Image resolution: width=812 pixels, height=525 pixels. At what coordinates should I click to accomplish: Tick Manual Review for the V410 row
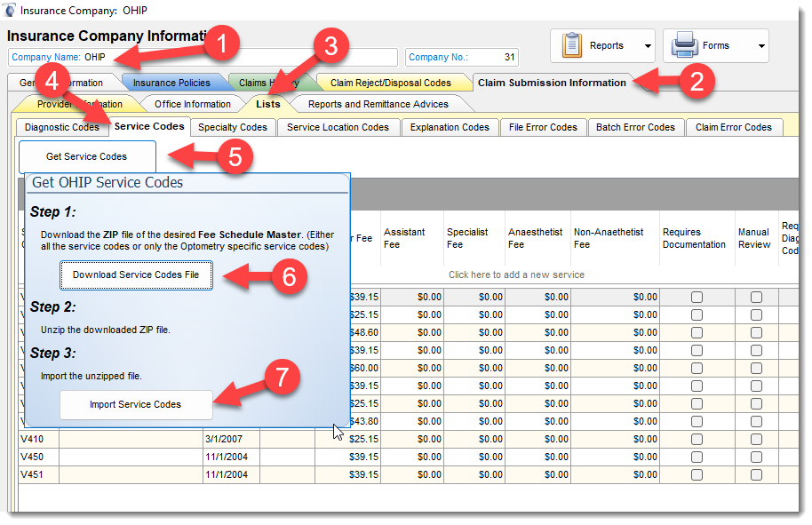point(757,439)
